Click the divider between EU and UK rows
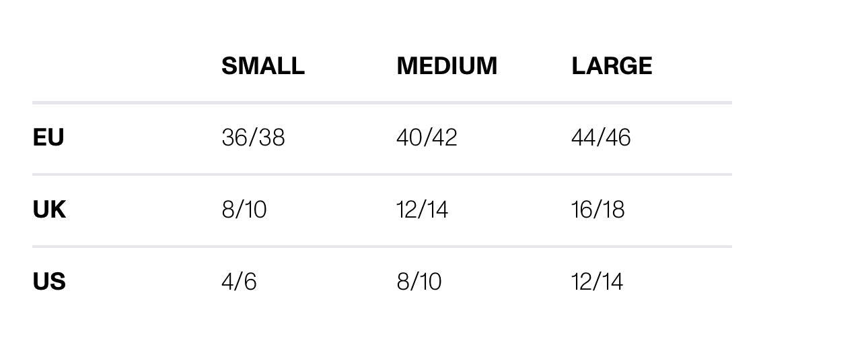 point(382,174)
